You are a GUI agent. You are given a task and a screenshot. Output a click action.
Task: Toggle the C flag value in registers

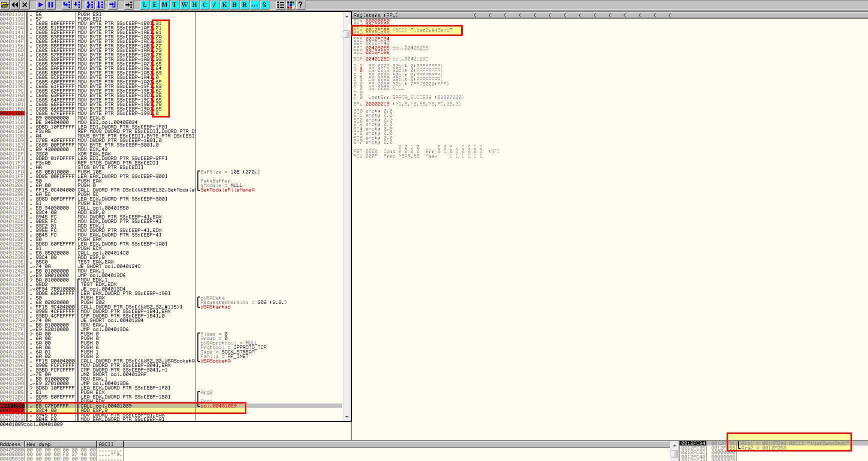pos(361,66)
